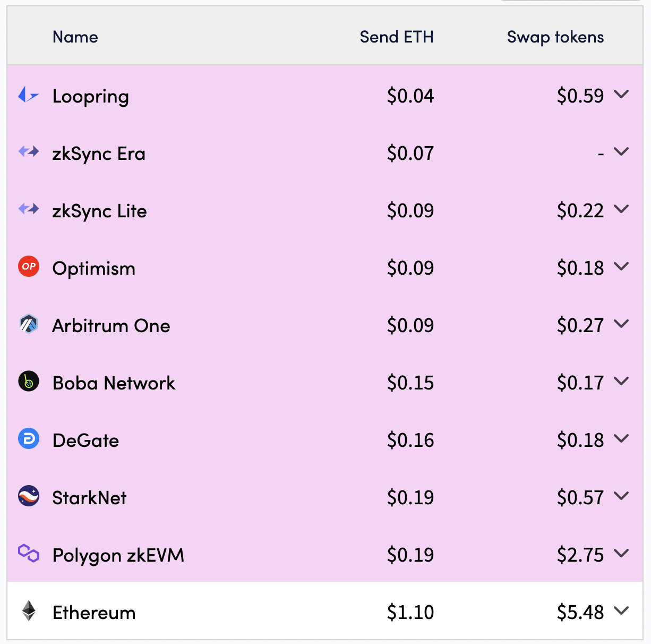
Task: Click the StarkNet logo icon
Action: 29,496
